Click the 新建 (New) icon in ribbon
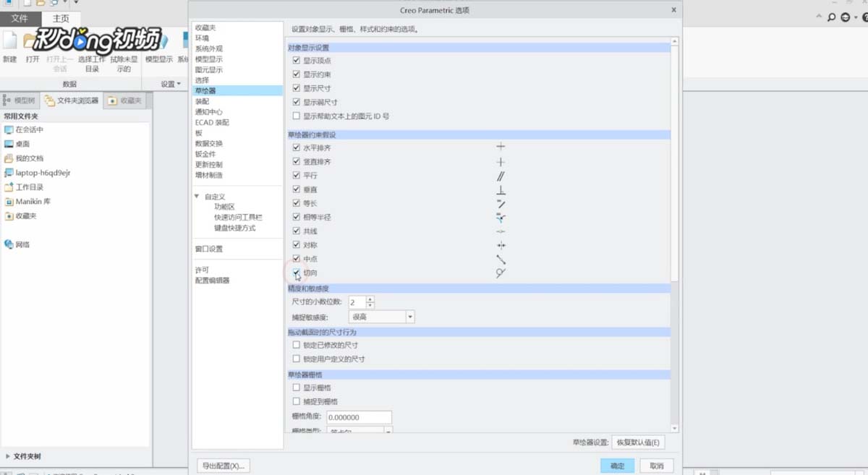Screen dimensions: 868x475 pyautogui.click(x=10, y=40)
